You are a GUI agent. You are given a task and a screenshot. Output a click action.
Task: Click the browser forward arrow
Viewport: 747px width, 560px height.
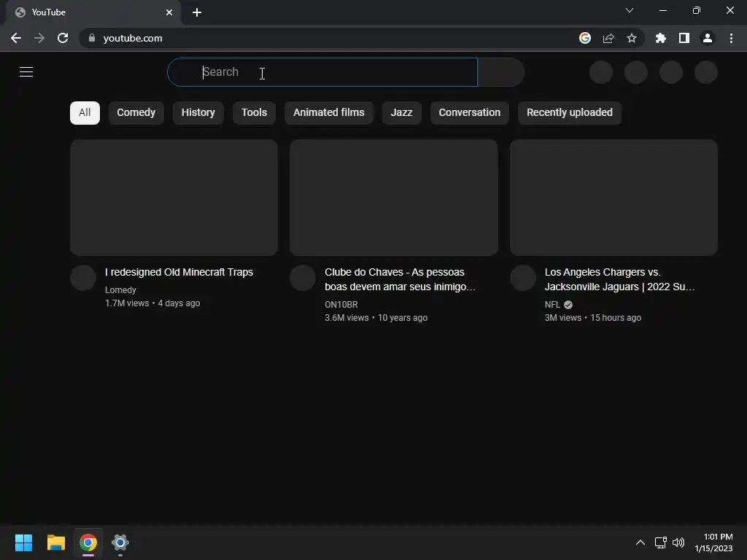click(39, 38)
